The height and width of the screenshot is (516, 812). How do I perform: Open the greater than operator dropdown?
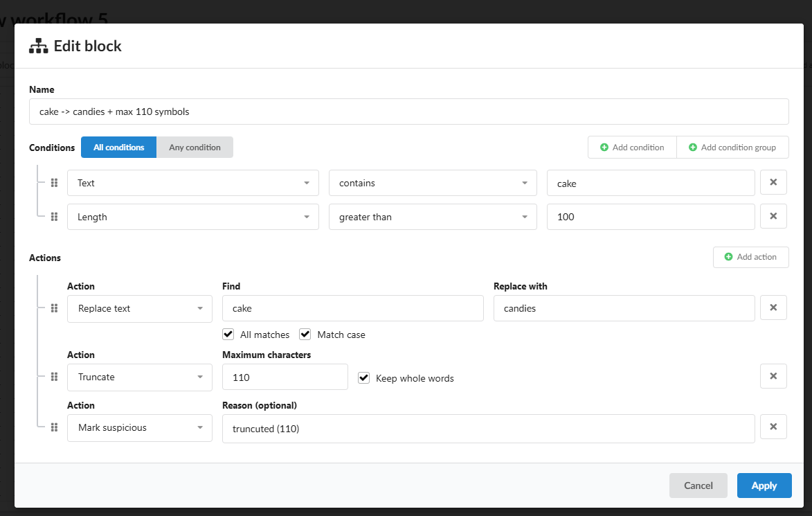coord(433,217)
